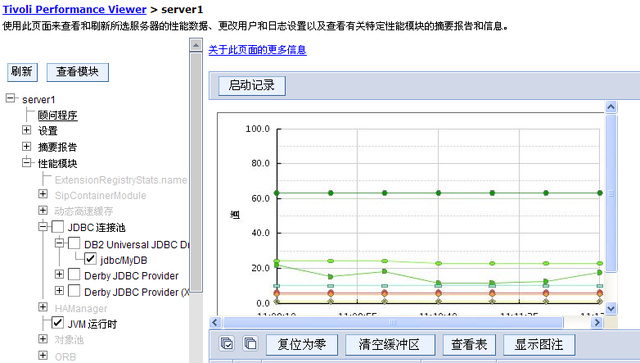Open the 顾问程序 tree link
640x363 pixels.
tap(58, 116)
